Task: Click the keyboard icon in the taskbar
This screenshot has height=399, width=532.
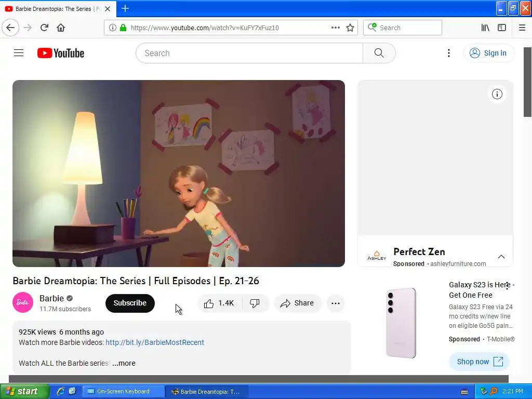Action: [x=464, y=392]
